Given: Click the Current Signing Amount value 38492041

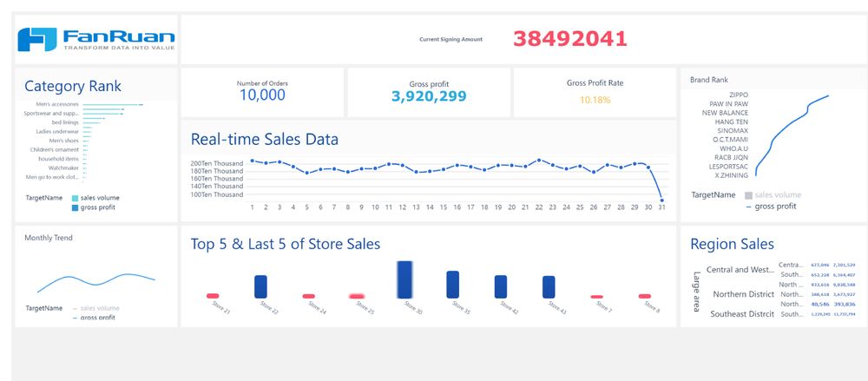Looking at the screenshot, I should [569, 39].
